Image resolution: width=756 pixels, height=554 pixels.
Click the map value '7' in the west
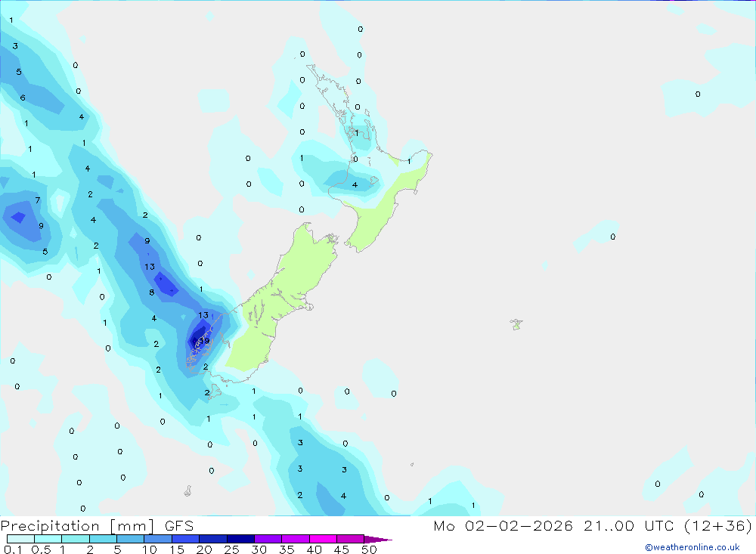point(38,200)
